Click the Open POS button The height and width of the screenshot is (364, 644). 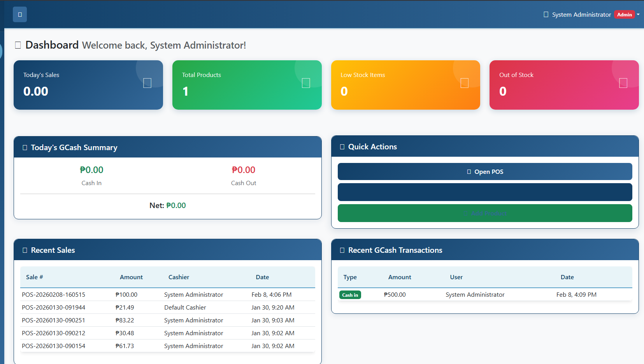click(484, 171)
